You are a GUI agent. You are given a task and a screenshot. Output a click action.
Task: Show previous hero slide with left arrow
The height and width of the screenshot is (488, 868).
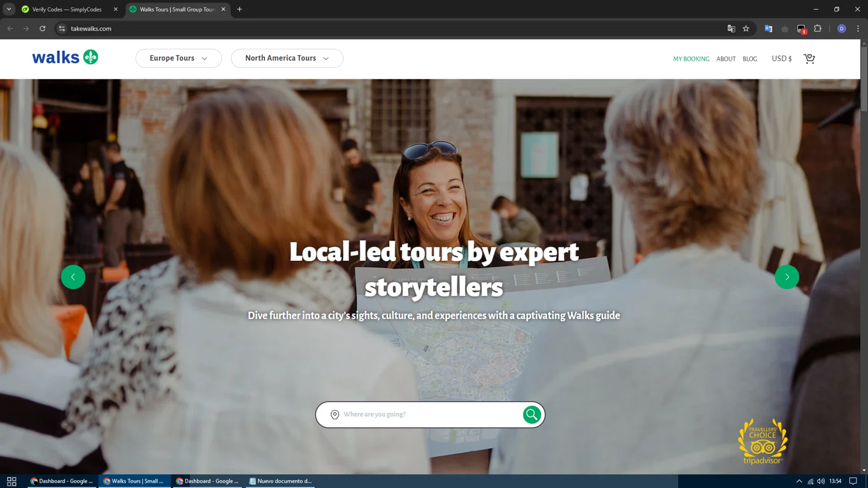point(73,277)
